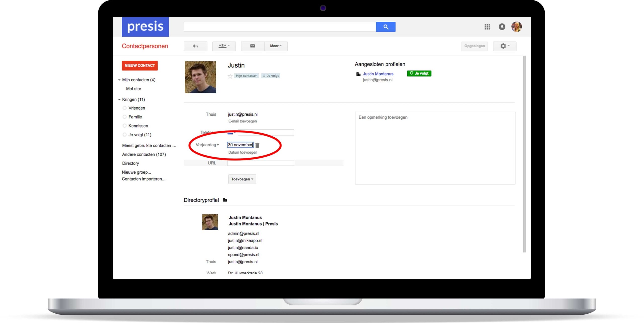Click the Een opmerking toevoegen notes field

tap(435, 148)
